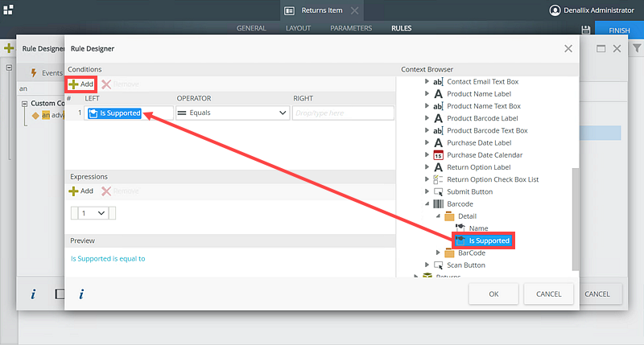Select the Returns Item document tab
Screen dimensions: 644x345
[321, 10]
